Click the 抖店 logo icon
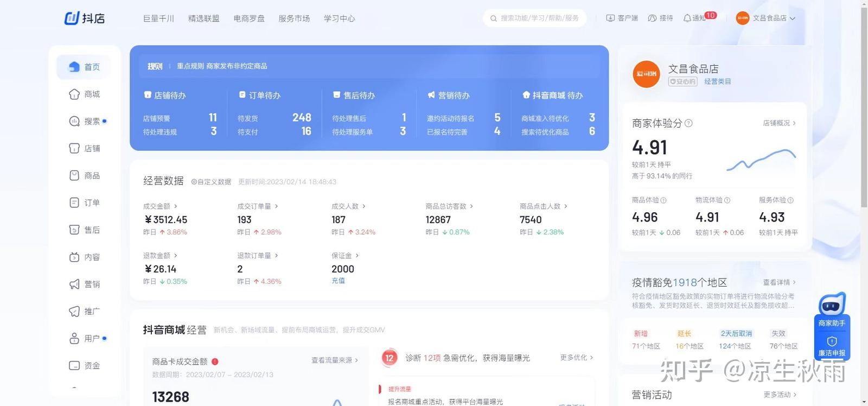 72,18
